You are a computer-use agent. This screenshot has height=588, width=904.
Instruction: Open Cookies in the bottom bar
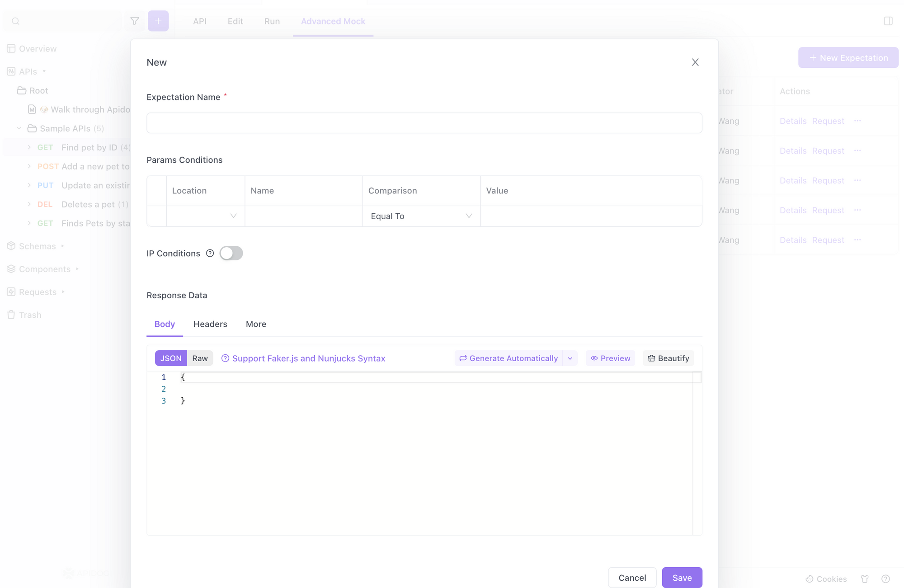(826, 579)
